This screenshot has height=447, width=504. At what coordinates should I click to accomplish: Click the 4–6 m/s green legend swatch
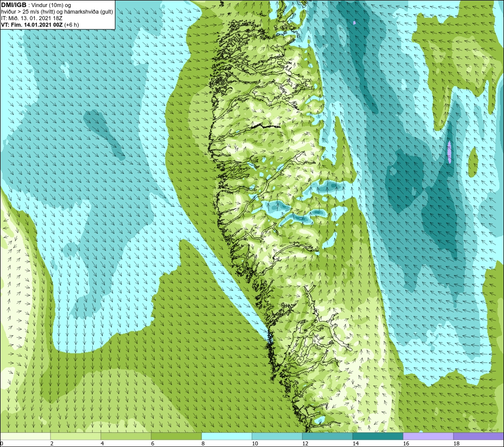pyautogui.click(x=126, y=436)
